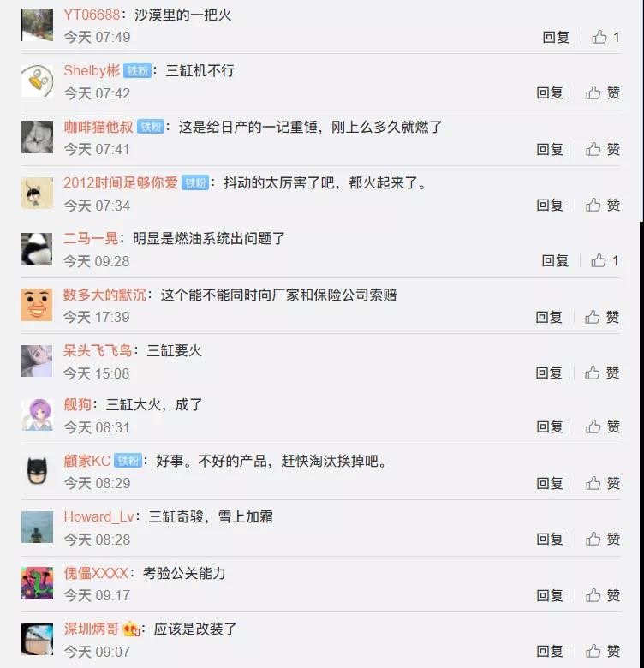Open 顧家KC's Batman avatar
Image resolution: width=644 pixels, height=668 pixels.
click(x=37, y=471)
